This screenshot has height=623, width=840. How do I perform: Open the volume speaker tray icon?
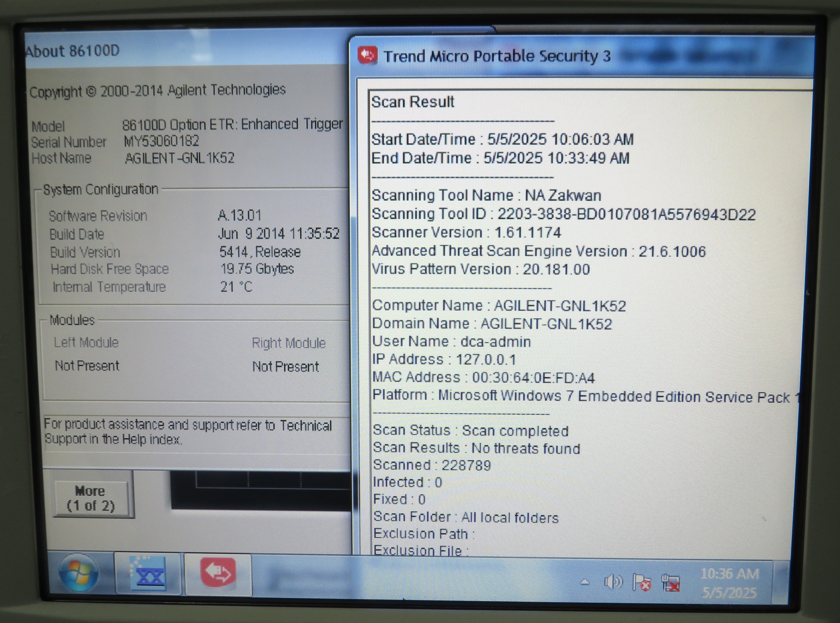coord(613,582)
